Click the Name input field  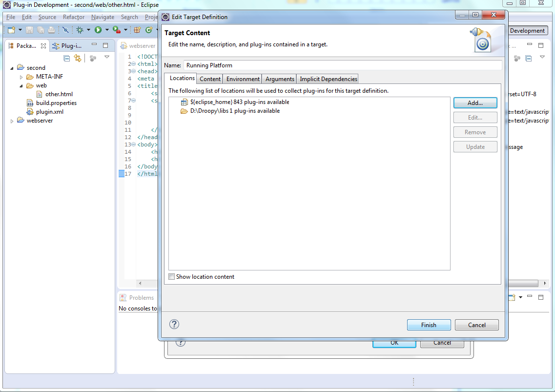click(343, 65)
